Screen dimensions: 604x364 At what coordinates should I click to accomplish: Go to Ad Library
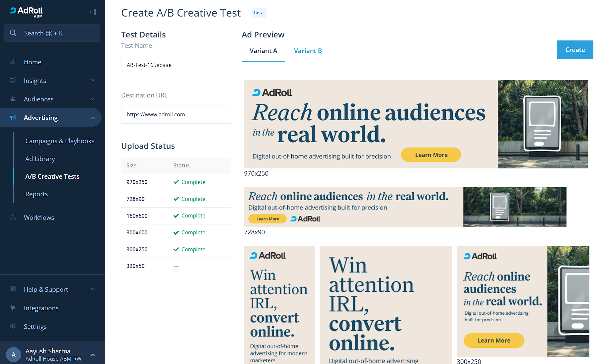tap(40, 159)
